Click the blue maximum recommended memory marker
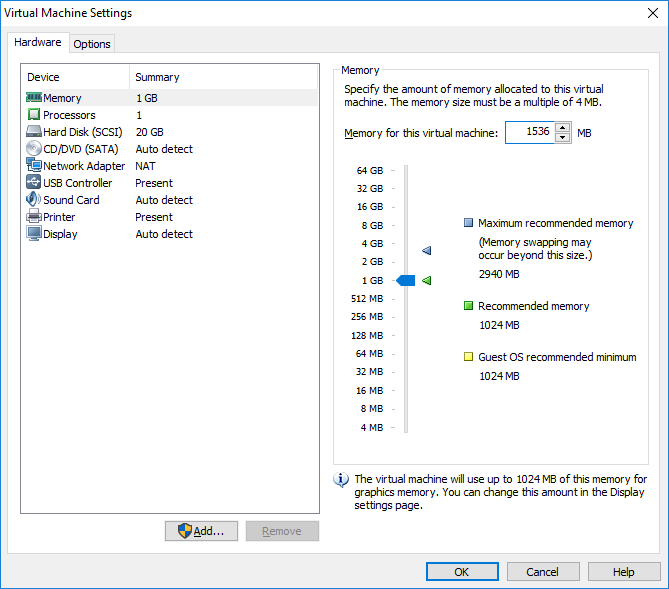 click(x=427, y=250)
